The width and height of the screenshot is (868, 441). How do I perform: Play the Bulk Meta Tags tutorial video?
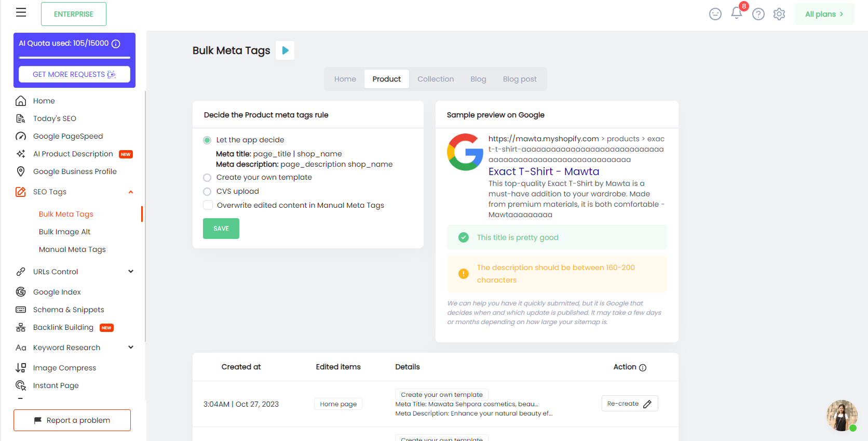(x=285, y=50)
